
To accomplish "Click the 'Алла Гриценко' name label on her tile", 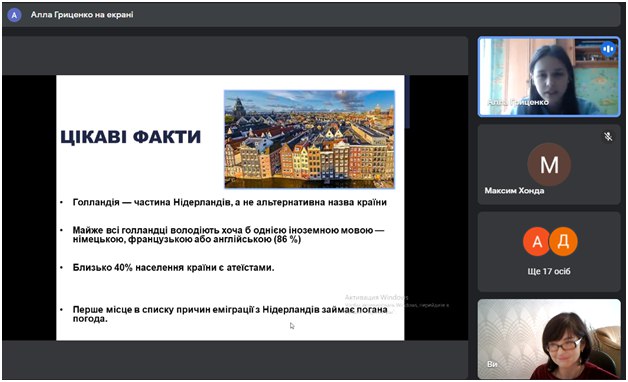I will pos(518,102).
